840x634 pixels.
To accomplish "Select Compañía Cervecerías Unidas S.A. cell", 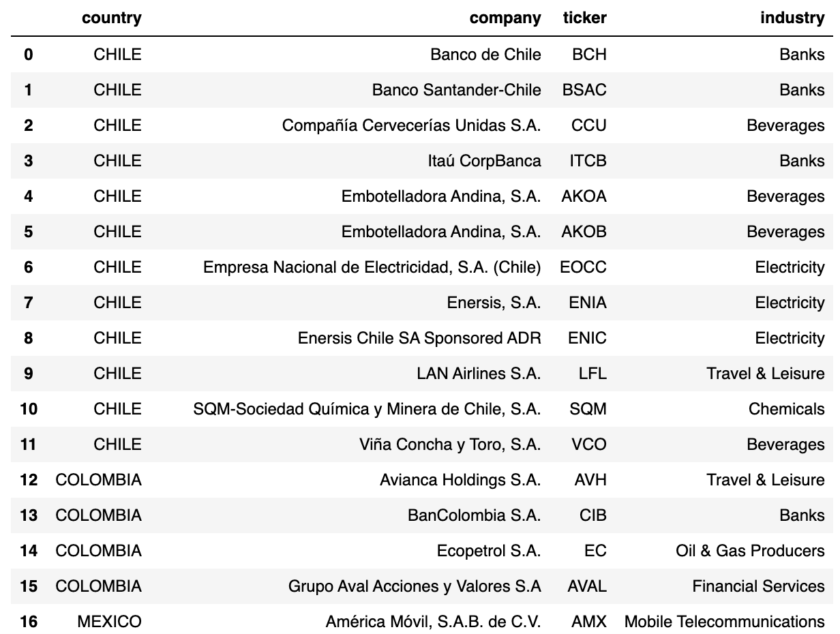I will [x=411, y=125].
